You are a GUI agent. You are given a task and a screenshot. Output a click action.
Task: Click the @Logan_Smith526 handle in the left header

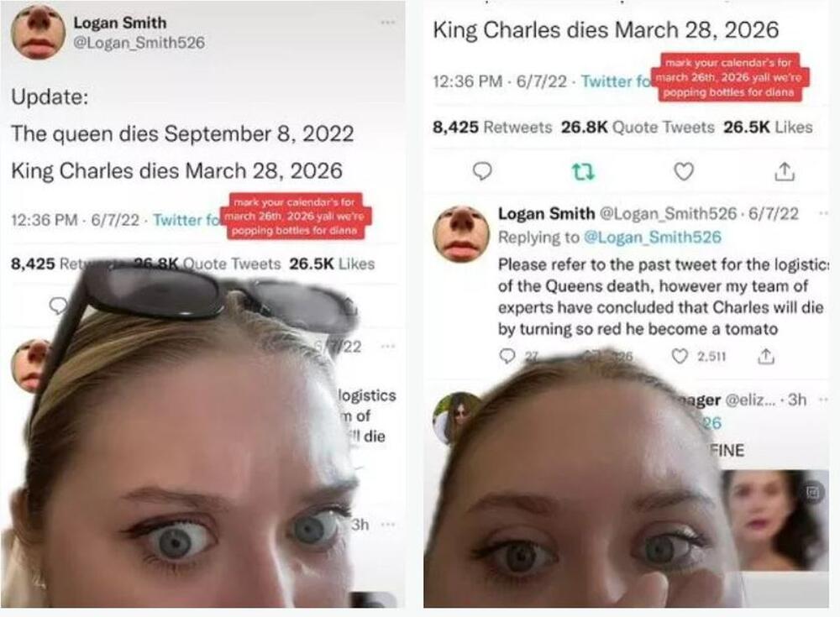(x=139, y=42)
